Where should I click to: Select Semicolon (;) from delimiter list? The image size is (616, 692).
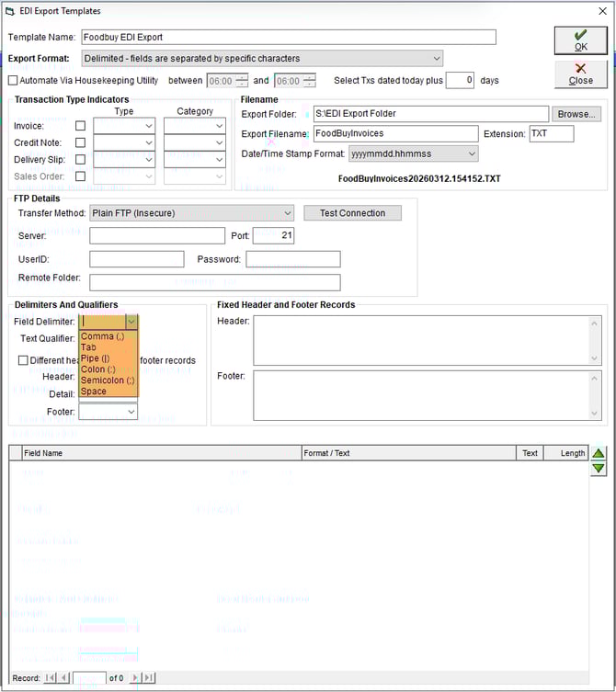tap(108, 380)
